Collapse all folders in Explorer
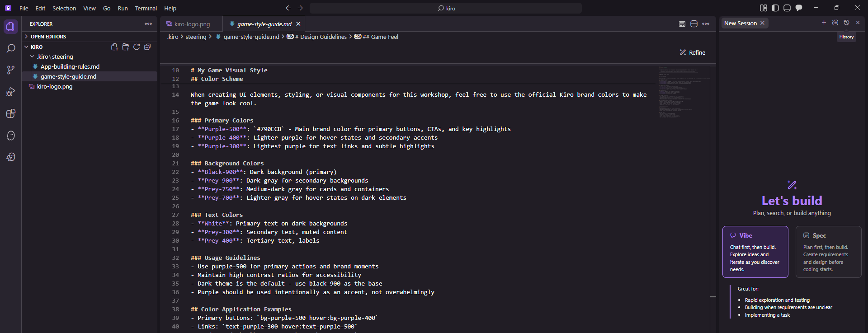Image resolution: width=868 pixels, height=333 pixels. coord(147,47)
